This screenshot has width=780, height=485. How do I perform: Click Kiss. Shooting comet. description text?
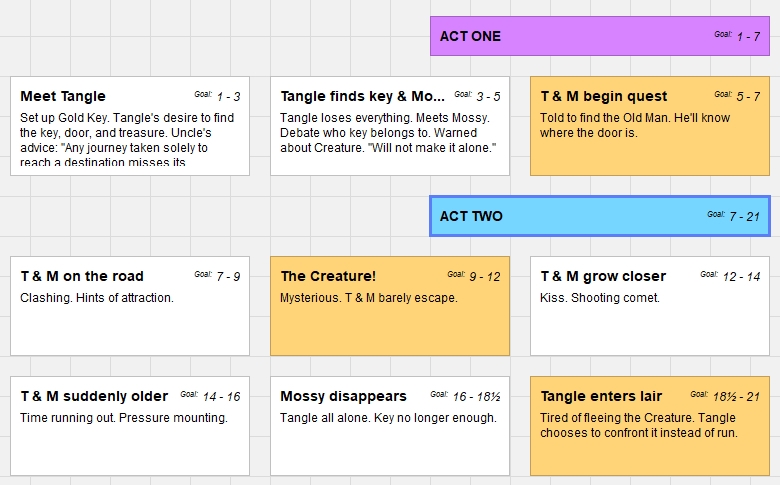pos(599,298)
